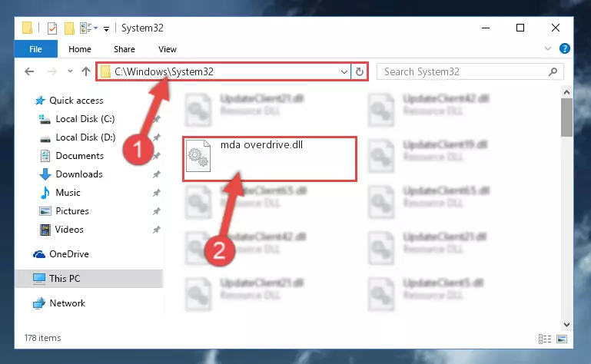The image size is (591, 364).
Task: Switch to details view icon in status bar
Action: click(545, 339)
